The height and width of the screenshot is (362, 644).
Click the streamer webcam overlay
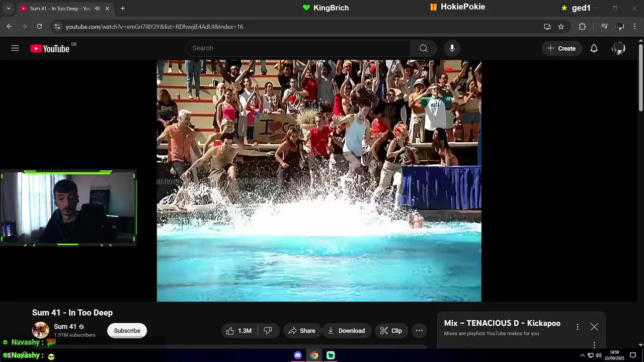(68, 208)
